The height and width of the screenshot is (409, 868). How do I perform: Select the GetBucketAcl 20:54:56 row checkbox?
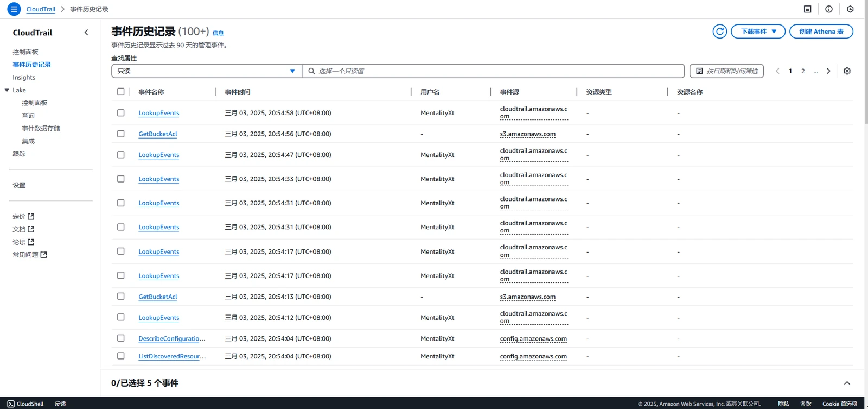(x=120, y=134)
